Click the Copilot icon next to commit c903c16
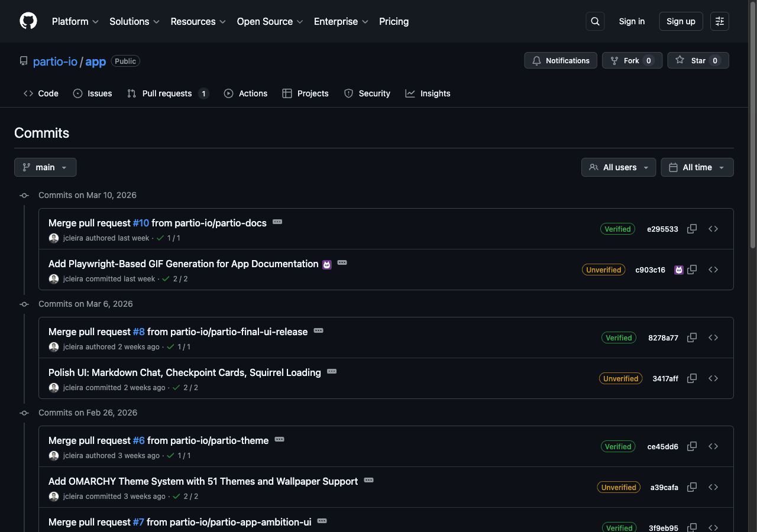Viewport: 757px width, 532px height. point(678,270)
